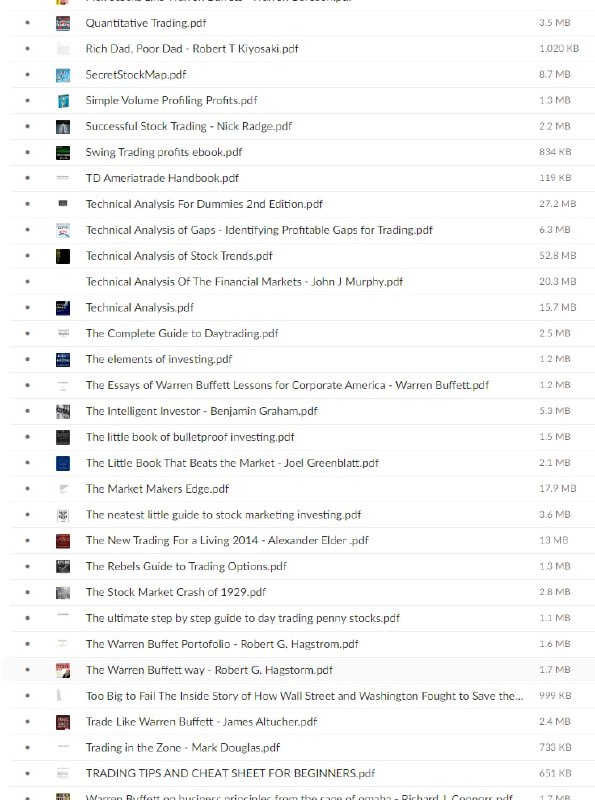This screenshot has width=595, height=800.
Task: Open Technical Analysis For Dummies 2nd Edition.pdf
Action: 204,204
